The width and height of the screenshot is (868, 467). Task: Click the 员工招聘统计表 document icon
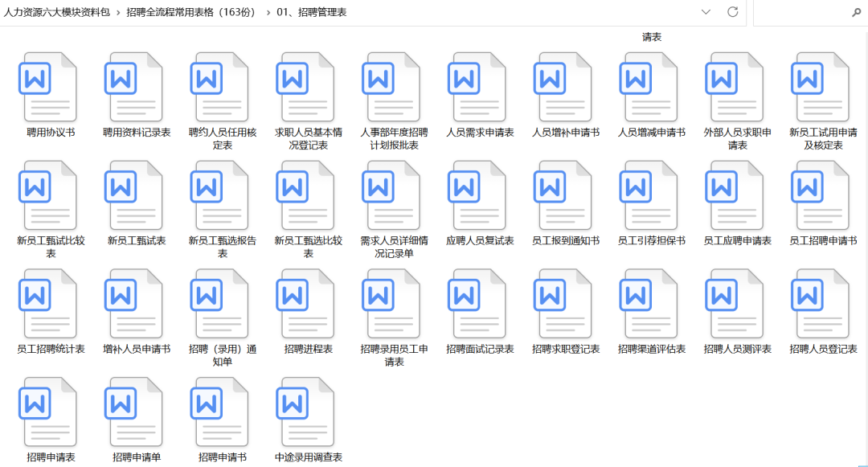coord(48,304)
